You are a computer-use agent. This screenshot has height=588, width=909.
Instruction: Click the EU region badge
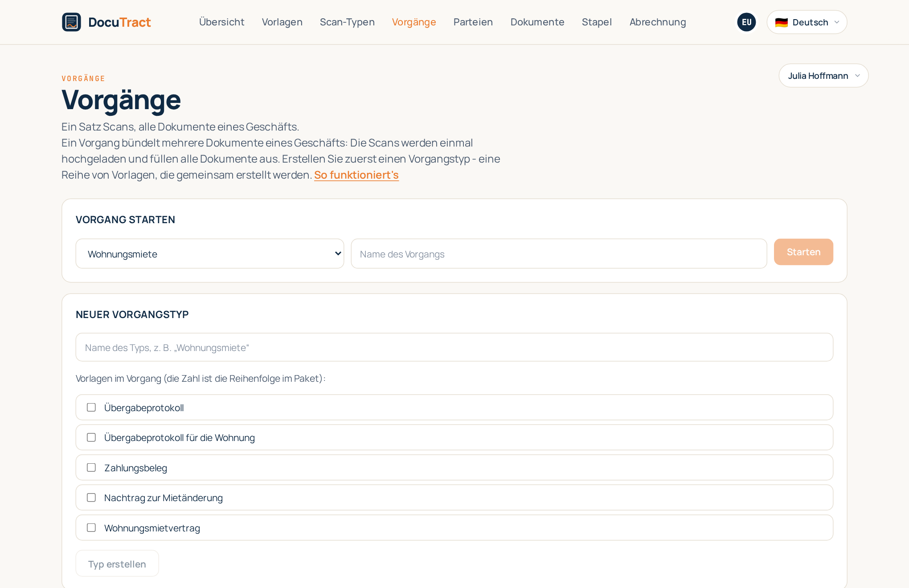click(746, 22)
